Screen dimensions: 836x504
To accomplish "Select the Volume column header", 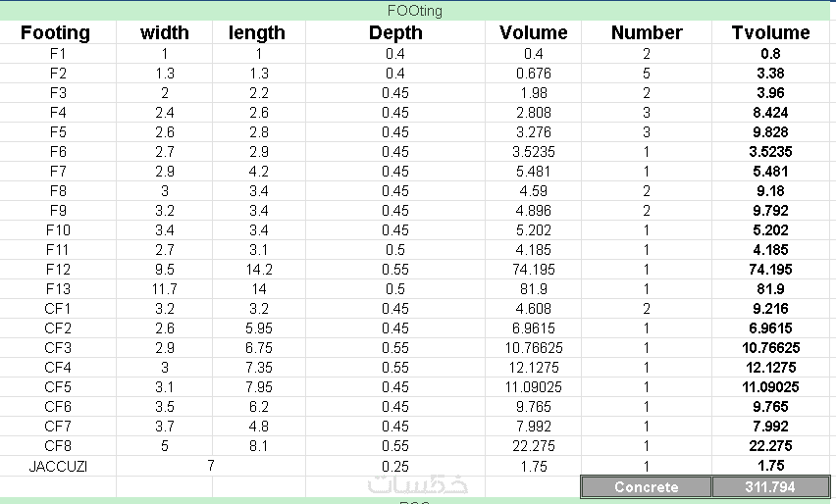I will 534,32.
